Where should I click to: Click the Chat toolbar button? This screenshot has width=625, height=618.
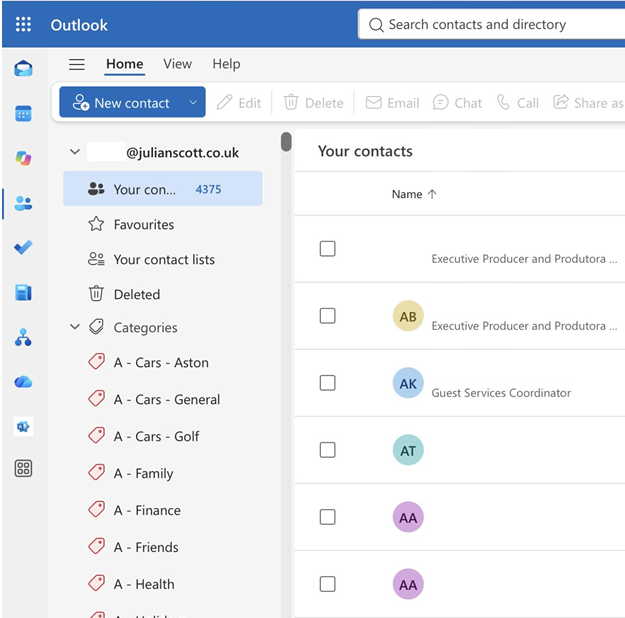(457, 103)
